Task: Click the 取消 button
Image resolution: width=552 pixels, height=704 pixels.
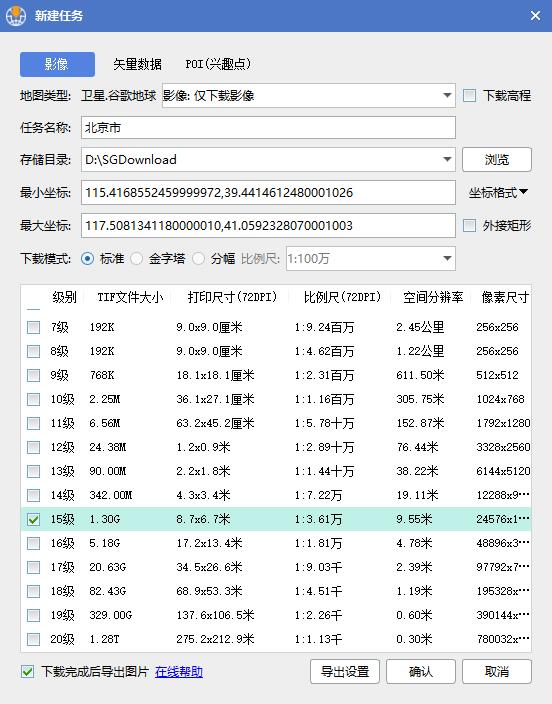Action: click(x=497, y=672)
